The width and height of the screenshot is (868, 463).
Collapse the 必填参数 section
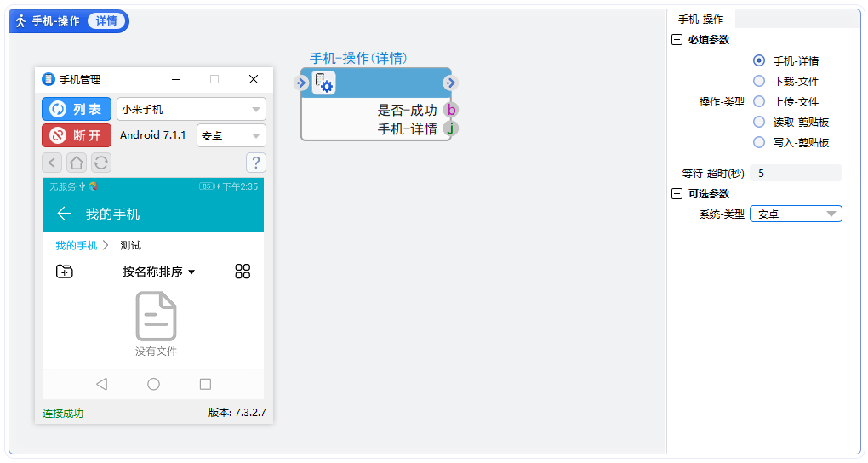click(x=677, y=40)
